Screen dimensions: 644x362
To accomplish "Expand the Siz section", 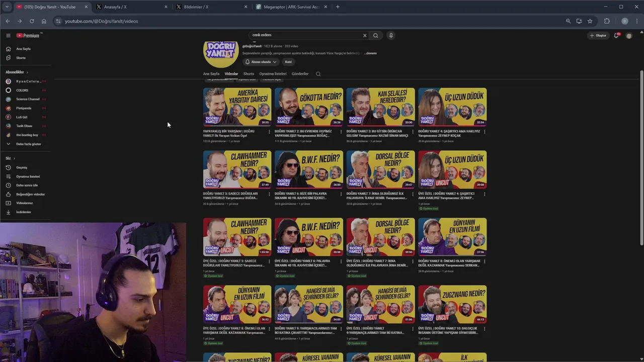I will [x=10, y=158].
